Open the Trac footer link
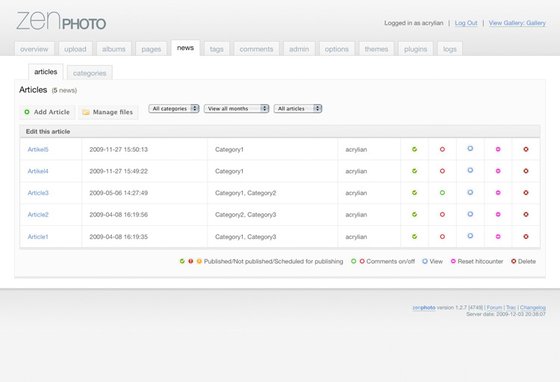Screen dimensions: 560x382 coord(511,307)
